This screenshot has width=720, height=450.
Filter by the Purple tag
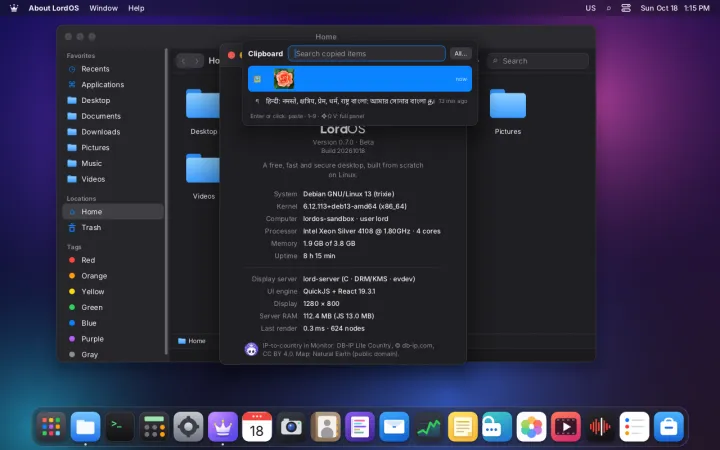pos(112,339)
